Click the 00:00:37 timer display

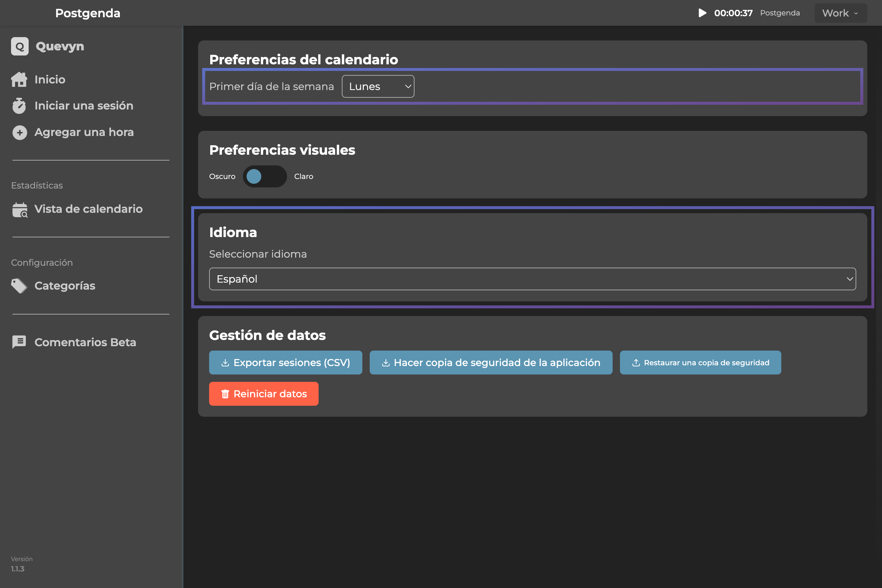(x=733, y=13)
